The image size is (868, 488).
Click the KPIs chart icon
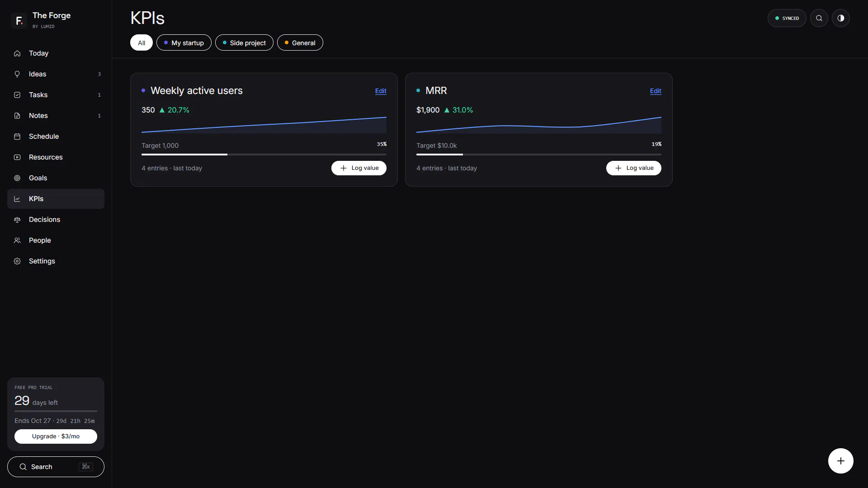(17, 199)
